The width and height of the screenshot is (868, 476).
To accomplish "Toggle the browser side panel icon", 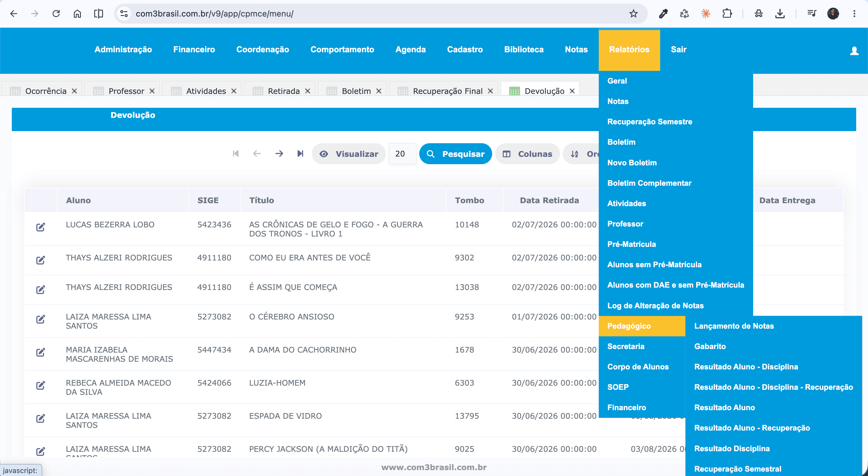I will tap(98, 14).
